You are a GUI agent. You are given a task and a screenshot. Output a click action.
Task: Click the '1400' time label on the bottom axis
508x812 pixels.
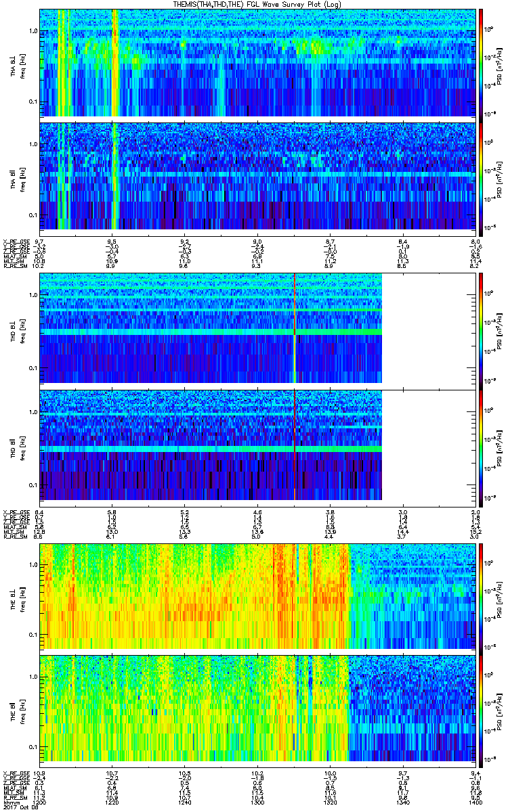475,803
